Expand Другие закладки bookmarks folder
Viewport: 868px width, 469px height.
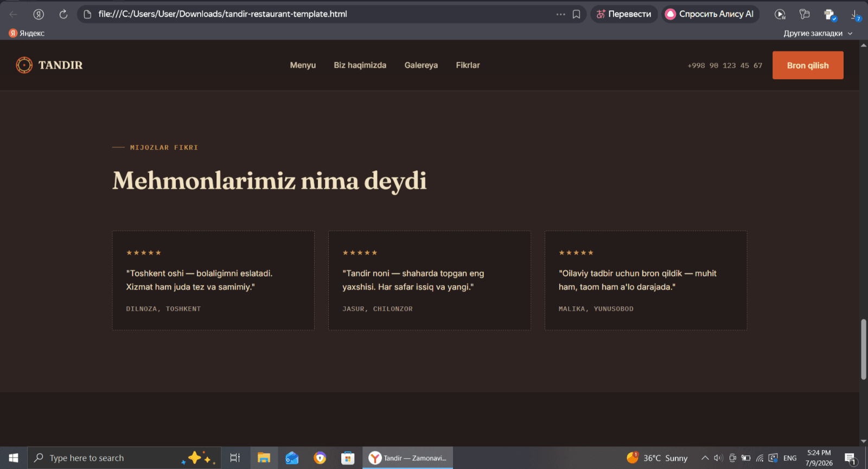(x=818, y=33)
